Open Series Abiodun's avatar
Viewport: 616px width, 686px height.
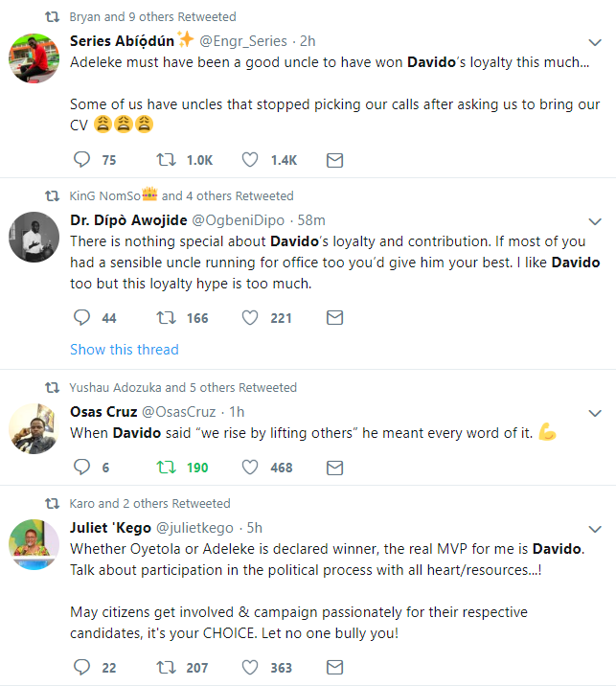[x=34, y=57]
